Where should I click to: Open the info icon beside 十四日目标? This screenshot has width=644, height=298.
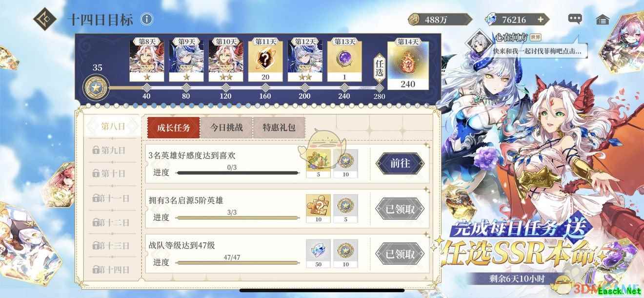click(x=147, y=20)
